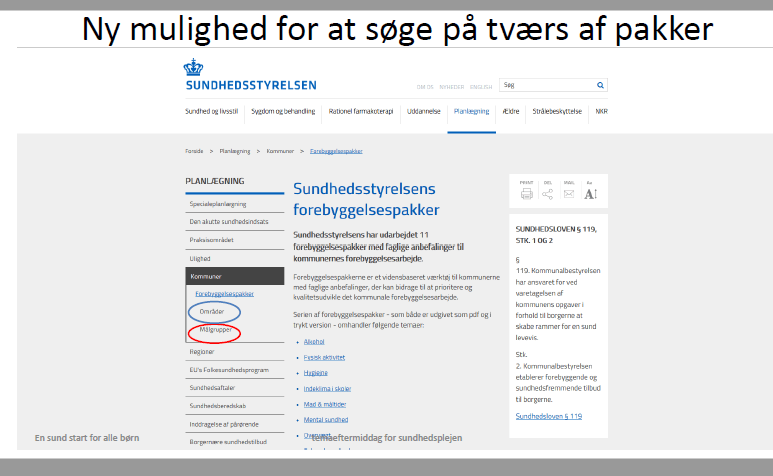
Task: Click the Mail envelope icon
Action: [569, 194]
